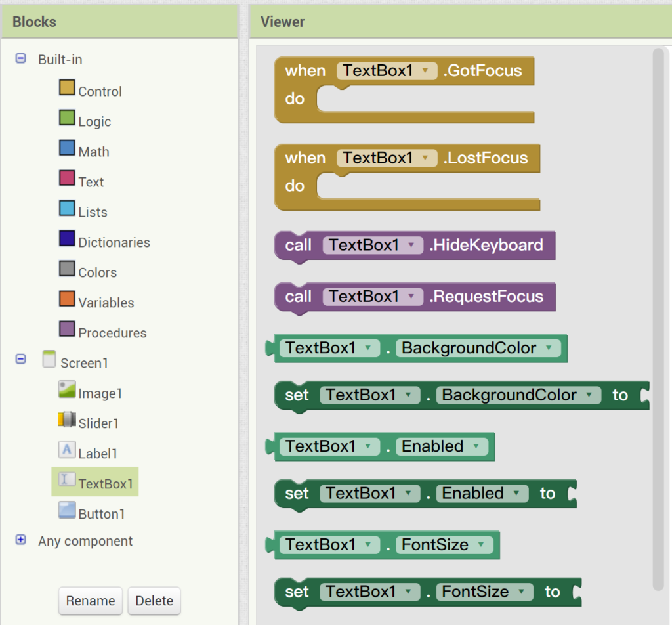Click the Rename button
Viewport: 672px width, 625px height.
(x=91, y=601)
